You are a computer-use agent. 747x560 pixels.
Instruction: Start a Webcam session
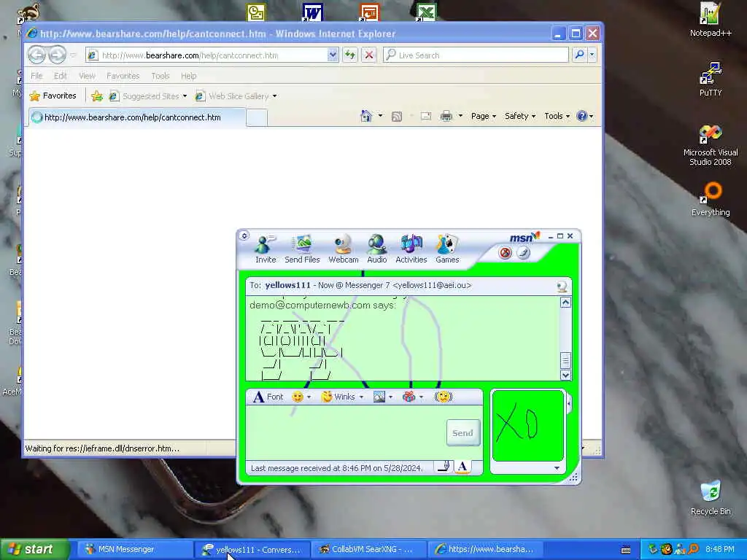pos(343,249)
